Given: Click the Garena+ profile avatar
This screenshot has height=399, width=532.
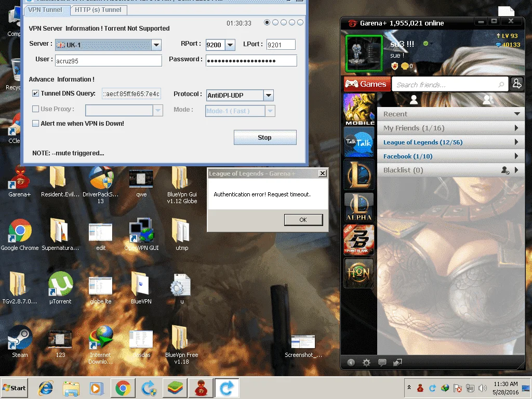Looking at the screenshot, I should 364,54.
